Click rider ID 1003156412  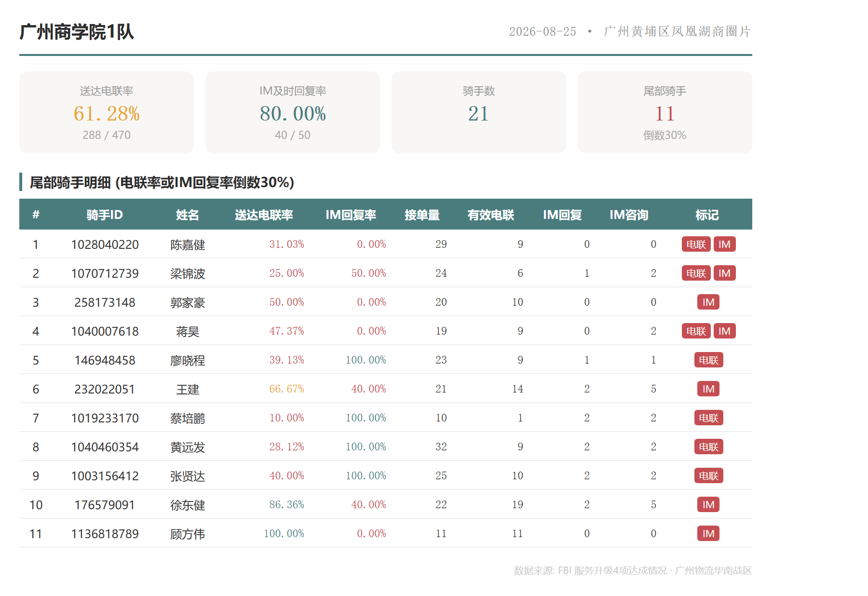click(x=105, y=476)
